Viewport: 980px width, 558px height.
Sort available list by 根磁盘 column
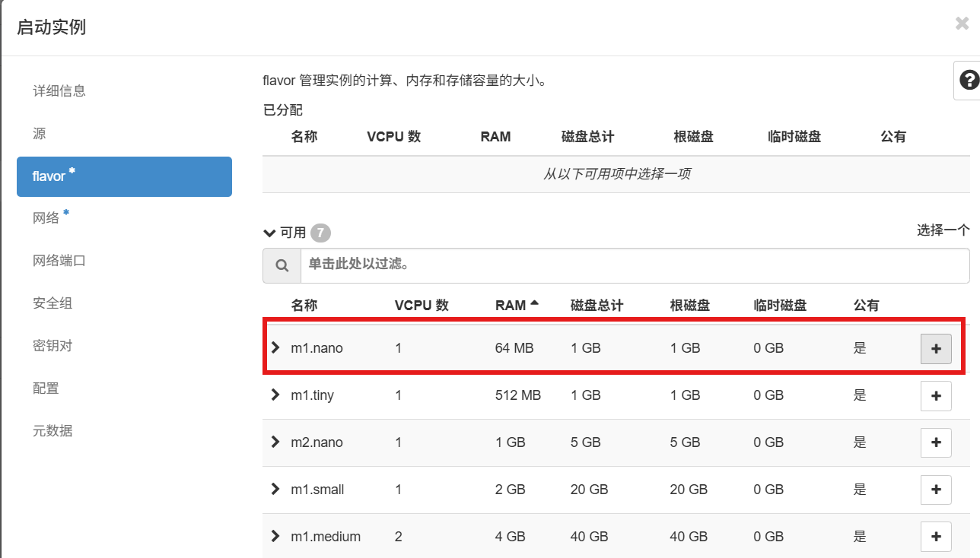click(x=690, y=306)
